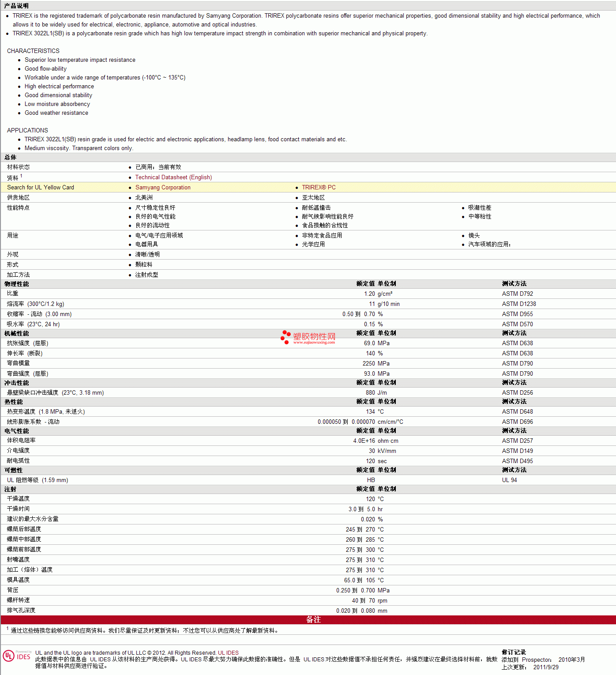The width and height of the screenshot is (616, 675).
Task: Click the 螺筒后部温度 row label
Action: coord(24,529)
